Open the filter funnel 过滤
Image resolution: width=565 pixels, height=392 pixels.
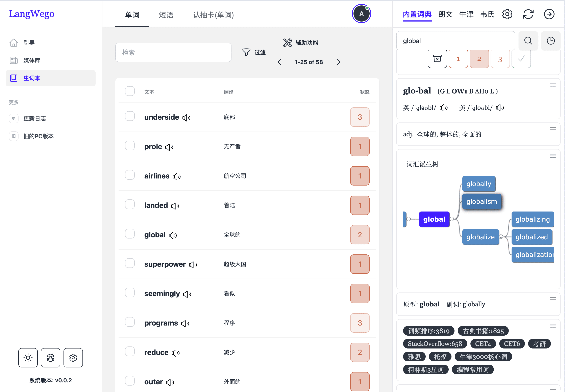pos(254,52)
